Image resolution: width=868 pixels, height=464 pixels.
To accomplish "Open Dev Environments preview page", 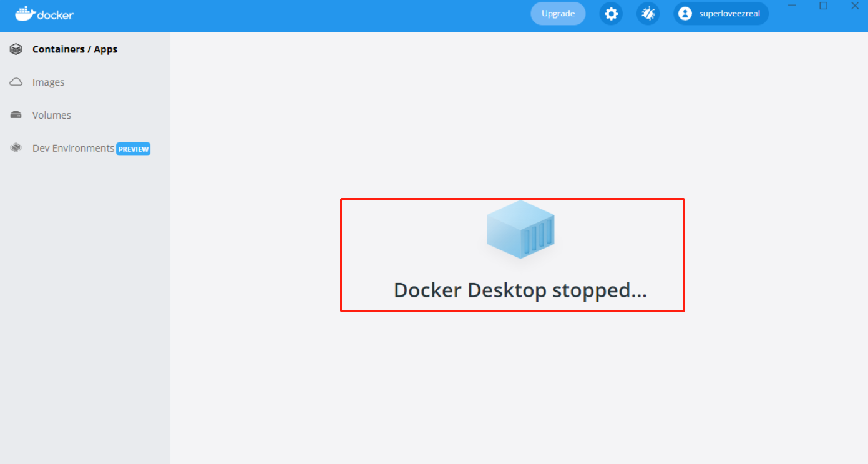I will pos(73,148).
